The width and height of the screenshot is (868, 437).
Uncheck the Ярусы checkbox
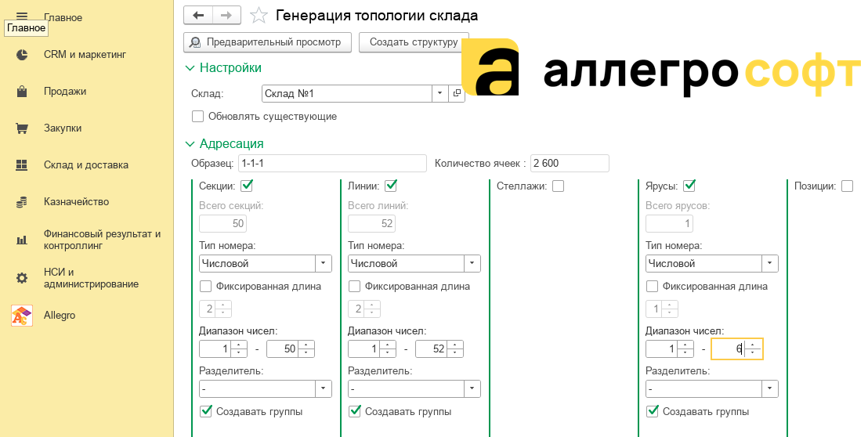[x=689, y=186]
